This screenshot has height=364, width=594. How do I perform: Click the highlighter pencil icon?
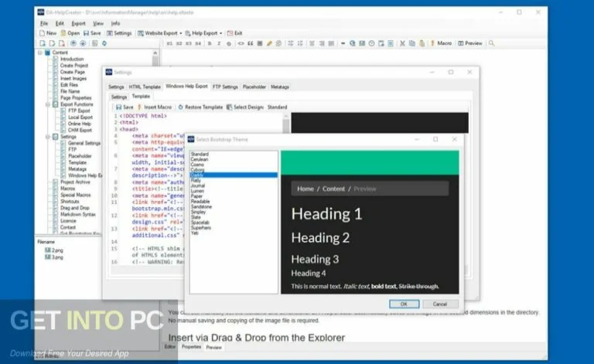pyautogui.click(x=269, y=43)
